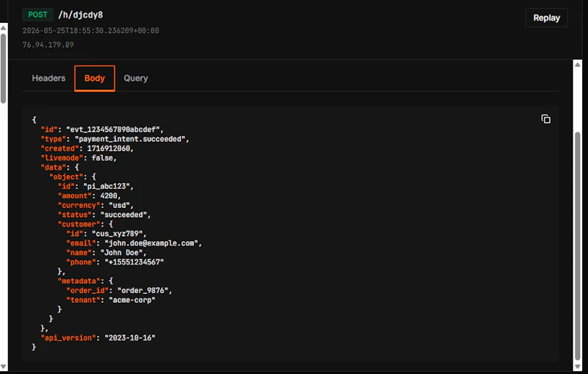This screenshot has width=588, height=374.
Task: Click the value "payment_intent.succeeded"
Action: [132, 139]
